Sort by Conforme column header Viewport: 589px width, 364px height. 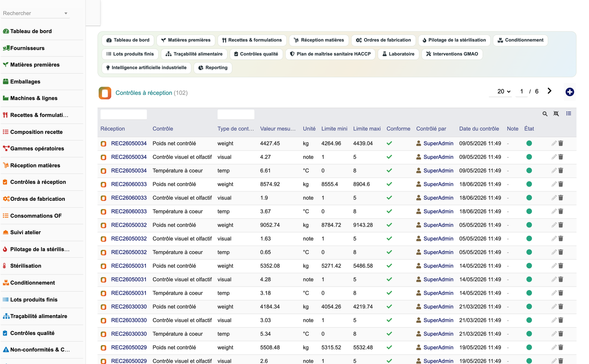click(x=398, y=129)
